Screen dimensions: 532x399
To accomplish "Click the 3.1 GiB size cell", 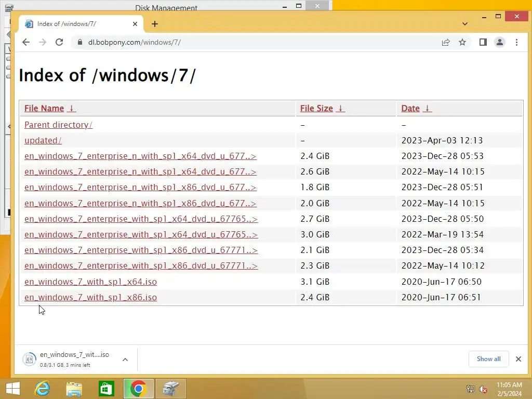I will (x=315, y=282).
